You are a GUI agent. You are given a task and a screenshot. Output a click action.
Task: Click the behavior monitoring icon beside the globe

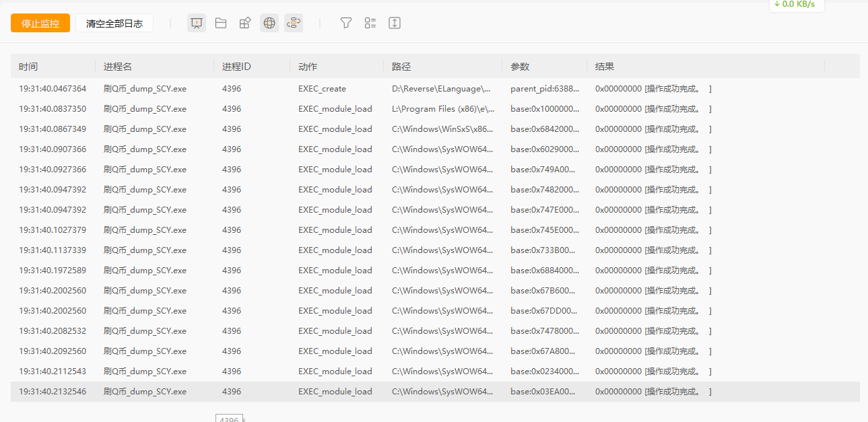coord(294,24)
